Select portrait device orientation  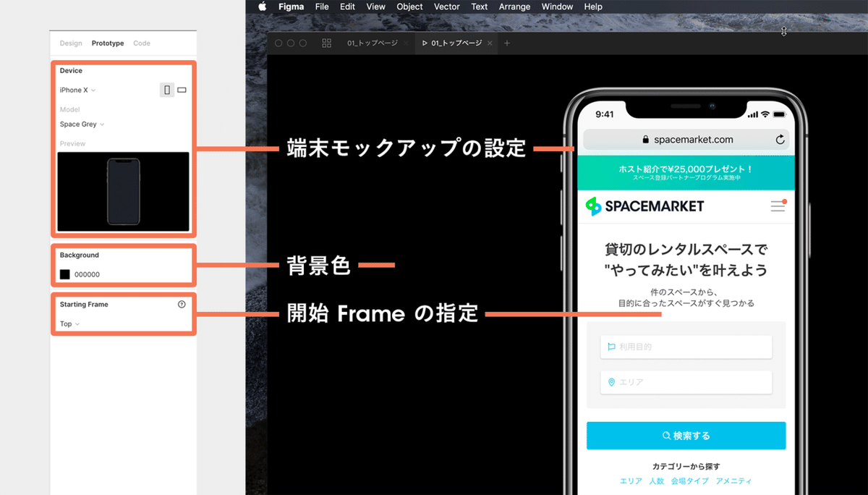point(167,90)
